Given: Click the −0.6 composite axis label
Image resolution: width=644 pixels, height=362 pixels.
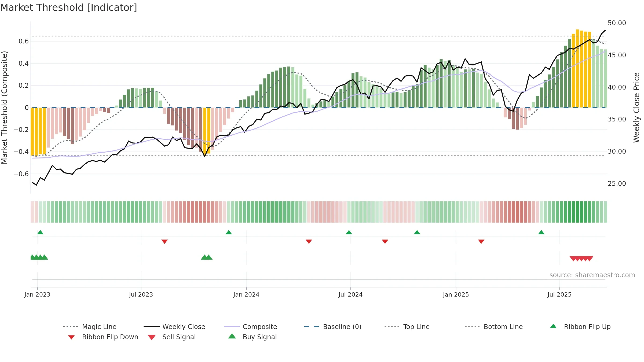Looking at the screenshot, I should point(21,174).
